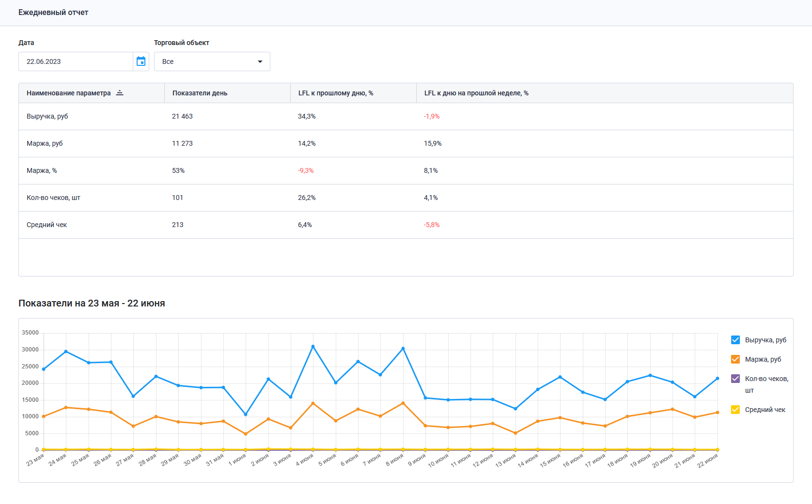Select the 4,1% cell
This screenshot has height=504, width=812.
click(431, 198)
